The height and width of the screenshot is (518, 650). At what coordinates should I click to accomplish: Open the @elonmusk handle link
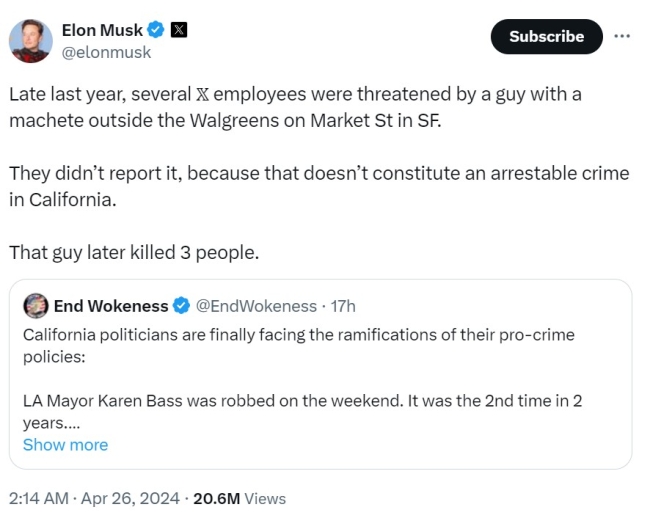107,53
